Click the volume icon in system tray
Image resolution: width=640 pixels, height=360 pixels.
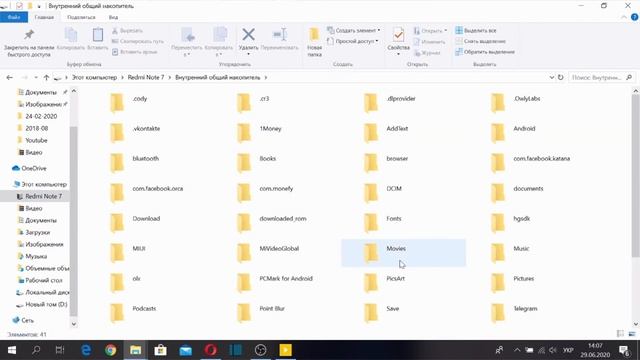pyautogui.click(x=553, y=350)
